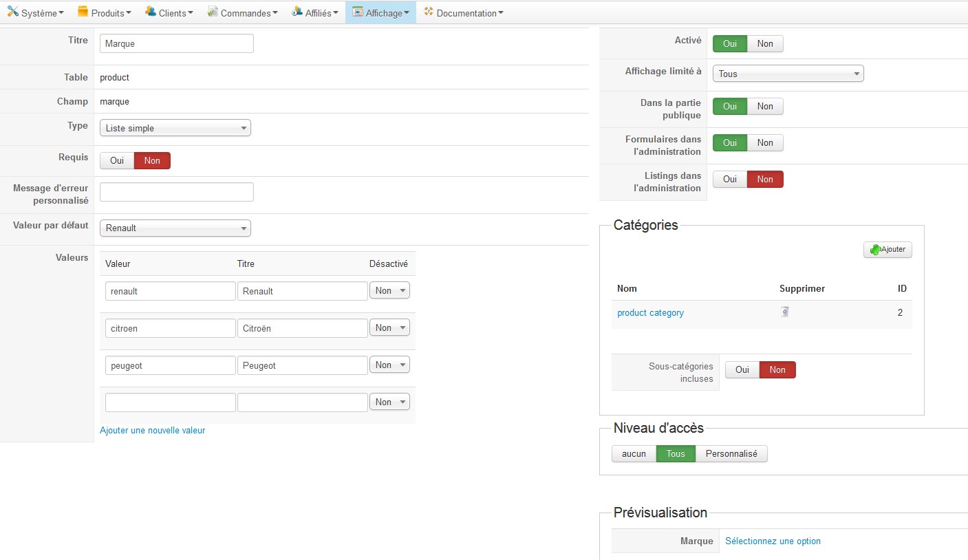Image resolution: width=968 pixels, height=560 pixels.
Task: Click 'Ajouter une nouvelle valeur' link
Action: (153, 430)
